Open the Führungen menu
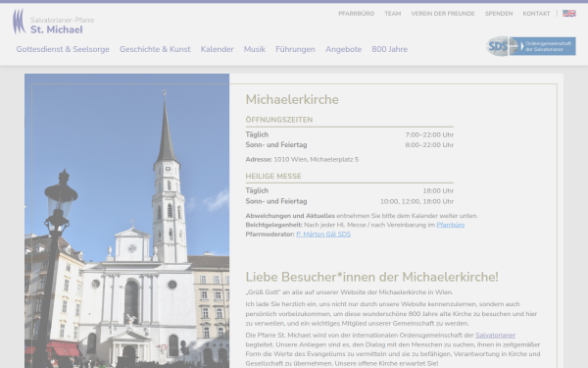 coord(296,49)
